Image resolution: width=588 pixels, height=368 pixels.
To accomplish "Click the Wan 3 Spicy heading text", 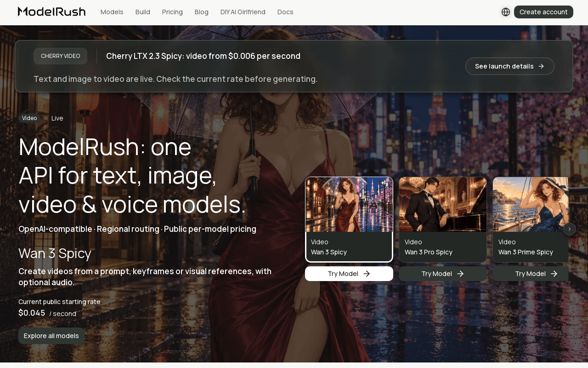I will tap(55, 253).
